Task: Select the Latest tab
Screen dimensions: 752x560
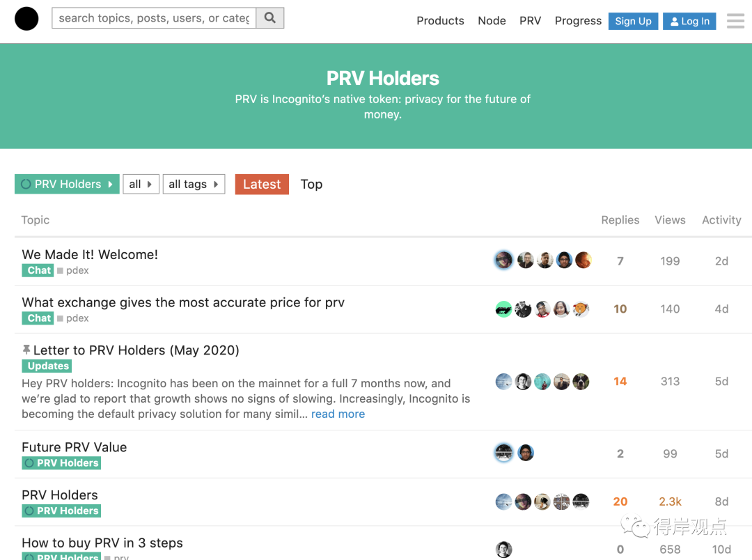Action: [262, 185]
